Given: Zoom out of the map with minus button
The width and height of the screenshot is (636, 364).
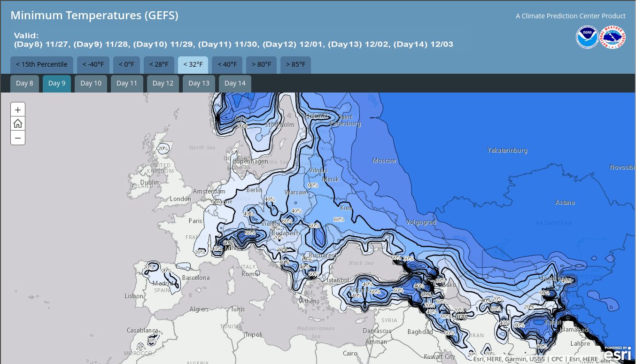Looking at the screenshot, I should pos(18,138).
